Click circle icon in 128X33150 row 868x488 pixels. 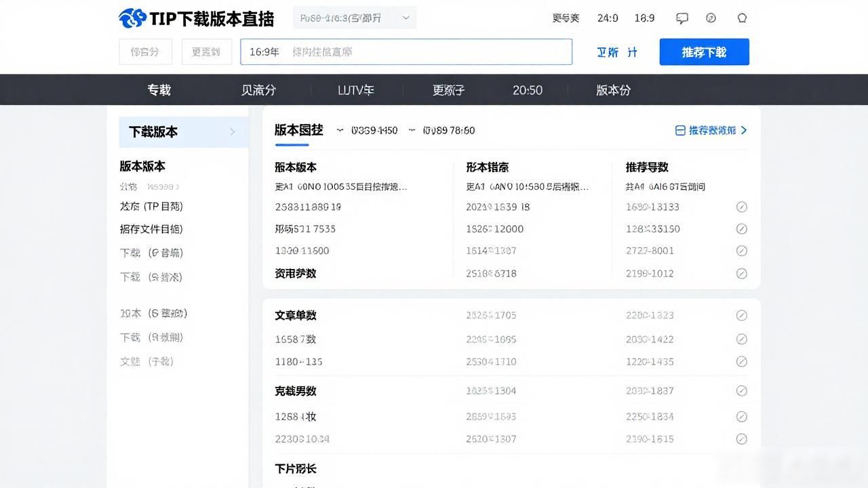coord(742,229)
